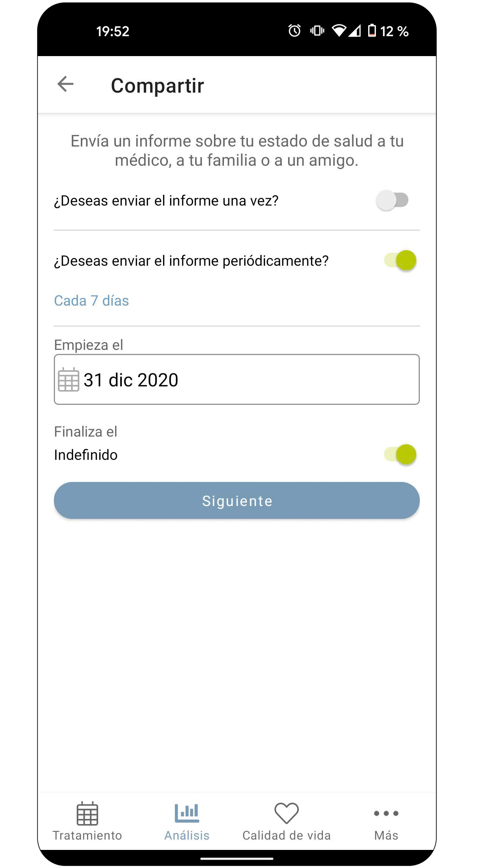Open the Cada 7 días frequency selector
Viewport: 477px width, 868px height.
(x=91, y=301)
